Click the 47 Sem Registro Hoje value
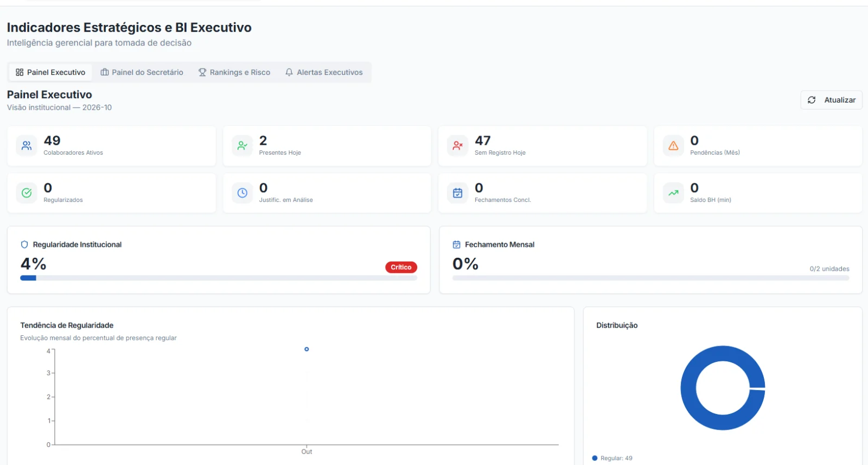 point(483,141)
